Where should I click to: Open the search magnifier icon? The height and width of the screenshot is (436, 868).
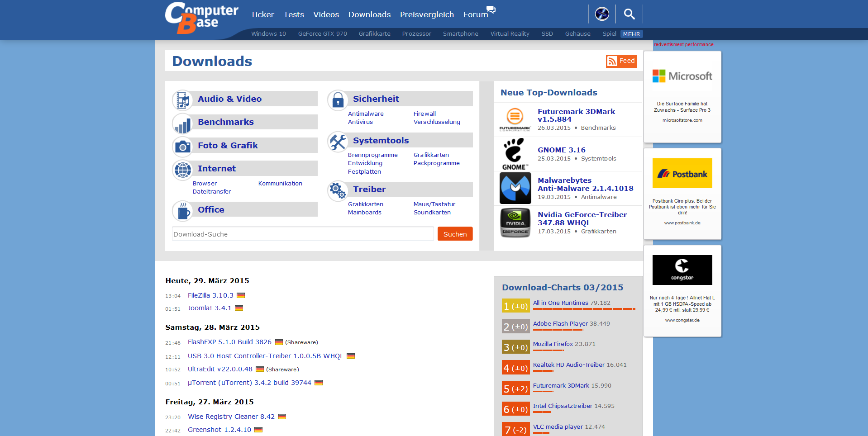[629, 14]
